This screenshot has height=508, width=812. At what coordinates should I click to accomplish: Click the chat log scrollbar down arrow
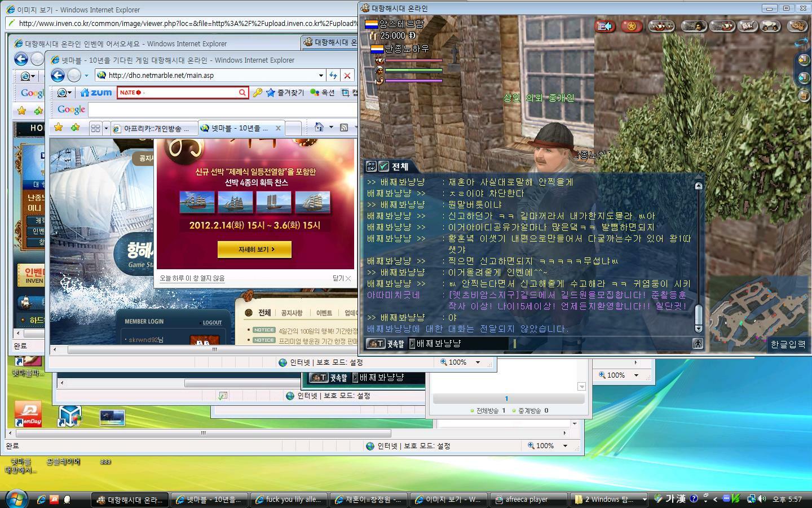tap(699, 329)
